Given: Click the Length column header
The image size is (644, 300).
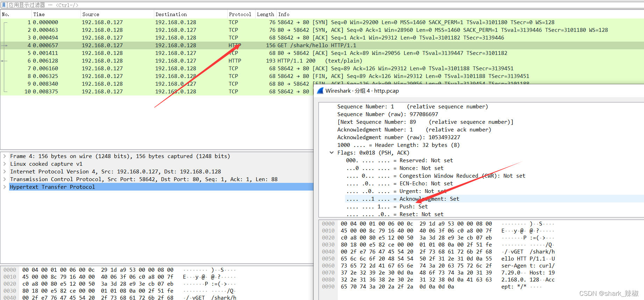Looking at the screenshot, I should click(265, 14).
